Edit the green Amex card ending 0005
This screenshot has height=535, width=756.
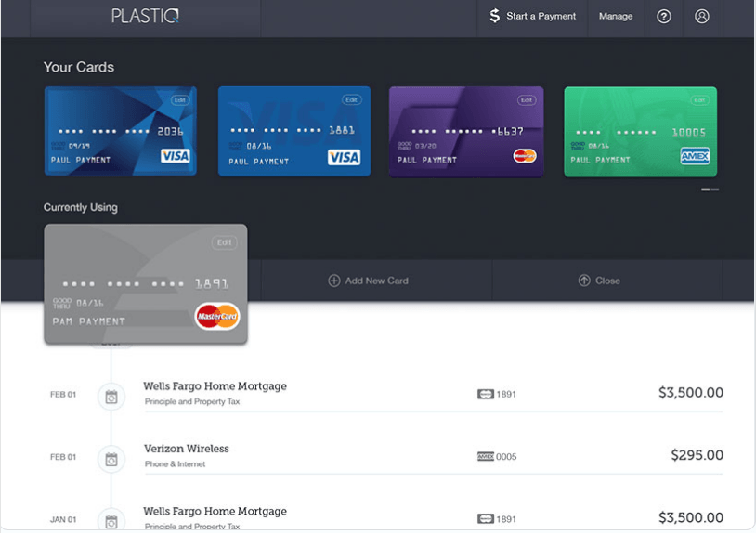(699, 100)
